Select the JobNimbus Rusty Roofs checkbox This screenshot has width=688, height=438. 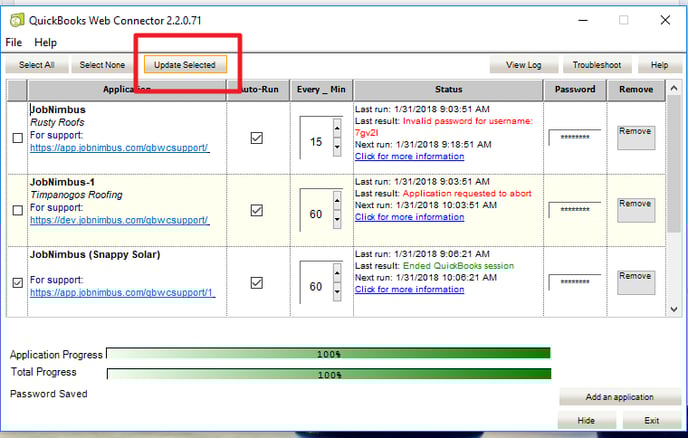[x=18, y=138]
